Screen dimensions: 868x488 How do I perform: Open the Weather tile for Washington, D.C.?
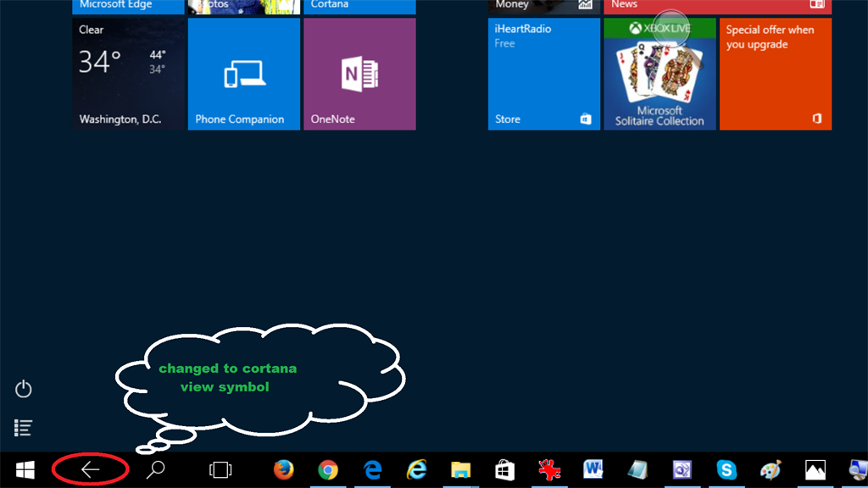coord(129,75)
